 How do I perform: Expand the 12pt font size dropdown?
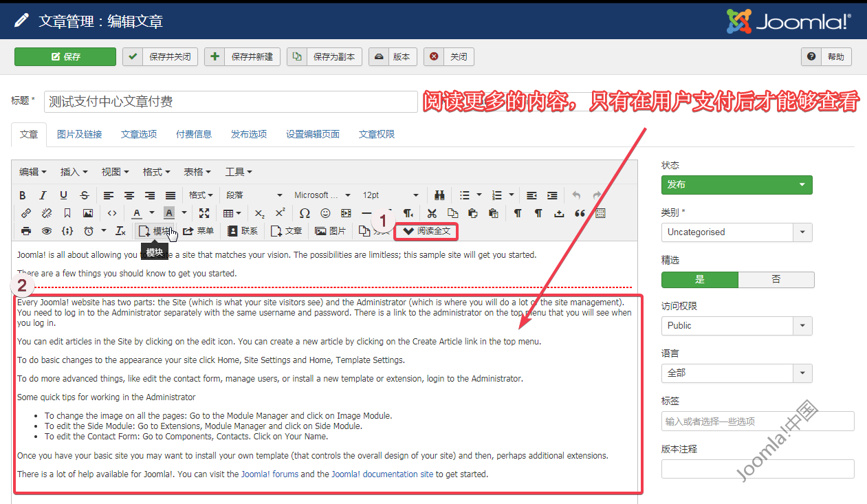[x=390, y=195]
